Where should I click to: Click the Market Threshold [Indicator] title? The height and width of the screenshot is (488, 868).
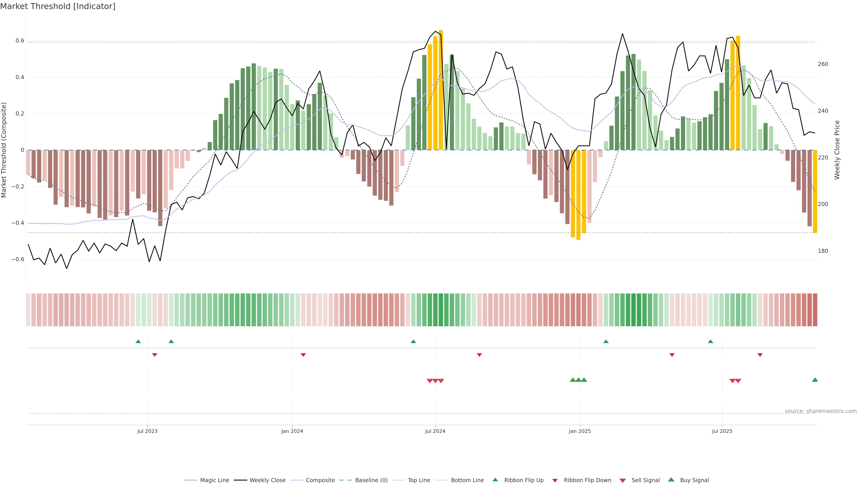tap(58, 6)
